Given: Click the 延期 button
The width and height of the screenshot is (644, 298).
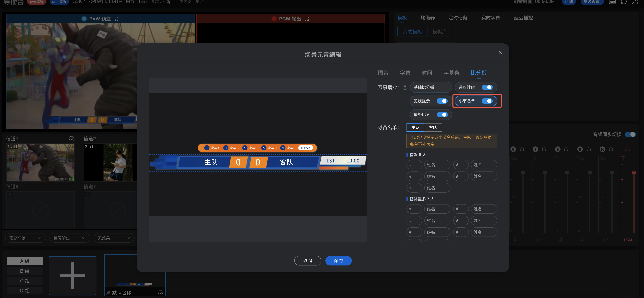Looking at the screenshot, I should click(x=569, y=2).
